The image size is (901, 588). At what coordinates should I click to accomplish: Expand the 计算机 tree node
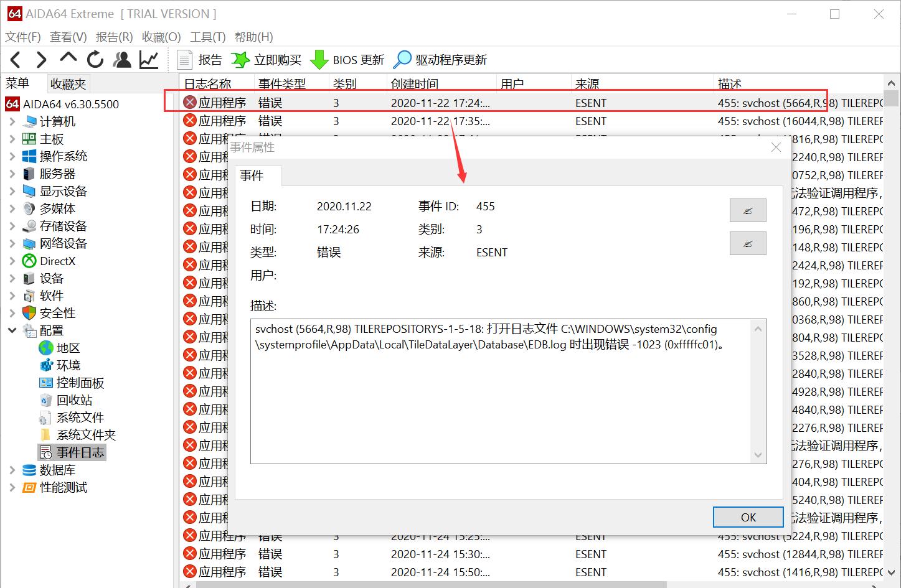click(x=12, y=121)
